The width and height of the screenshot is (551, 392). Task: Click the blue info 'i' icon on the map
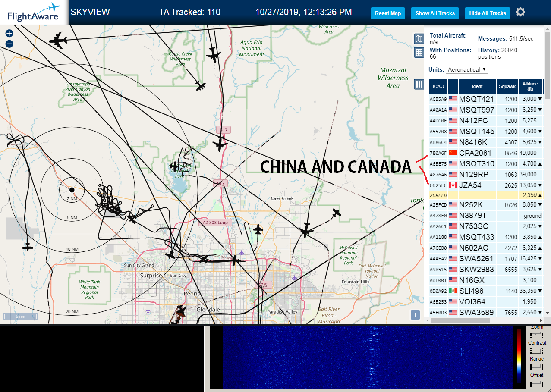click(x=415, y=315)
